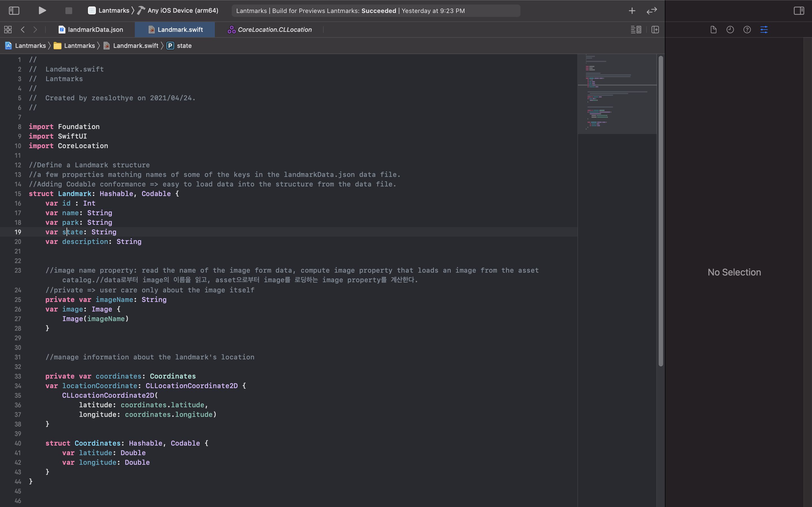Open the Lantmarks scheme selector
Viewport: 812px width, 507px height.
click(x=109, y=11)
